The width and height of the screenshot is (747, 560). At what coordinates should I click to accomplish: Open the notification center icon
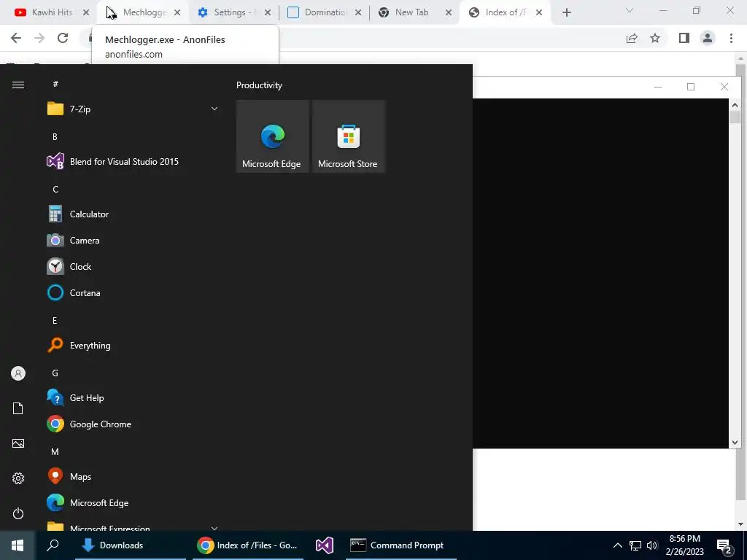click(x=724, y=546)
